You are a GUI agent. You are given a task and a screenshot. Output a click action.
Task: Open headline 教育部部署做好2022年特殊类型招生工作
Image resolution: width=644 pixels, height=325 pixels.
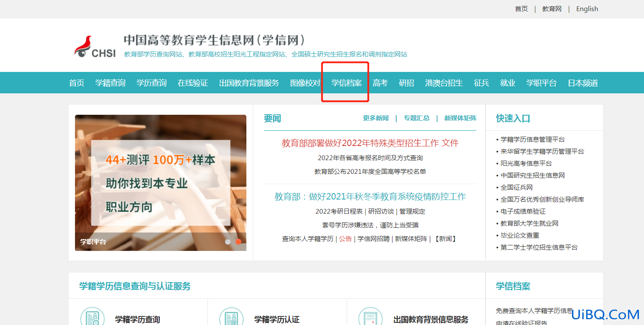coord(360,143)
